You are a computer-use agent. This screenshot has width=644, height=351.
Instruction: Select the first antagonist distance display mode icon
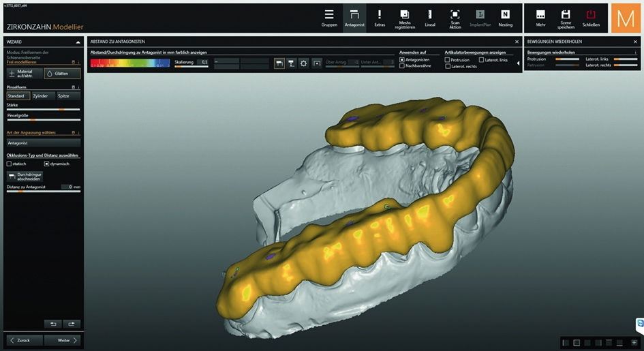click(x=279, y=63)
